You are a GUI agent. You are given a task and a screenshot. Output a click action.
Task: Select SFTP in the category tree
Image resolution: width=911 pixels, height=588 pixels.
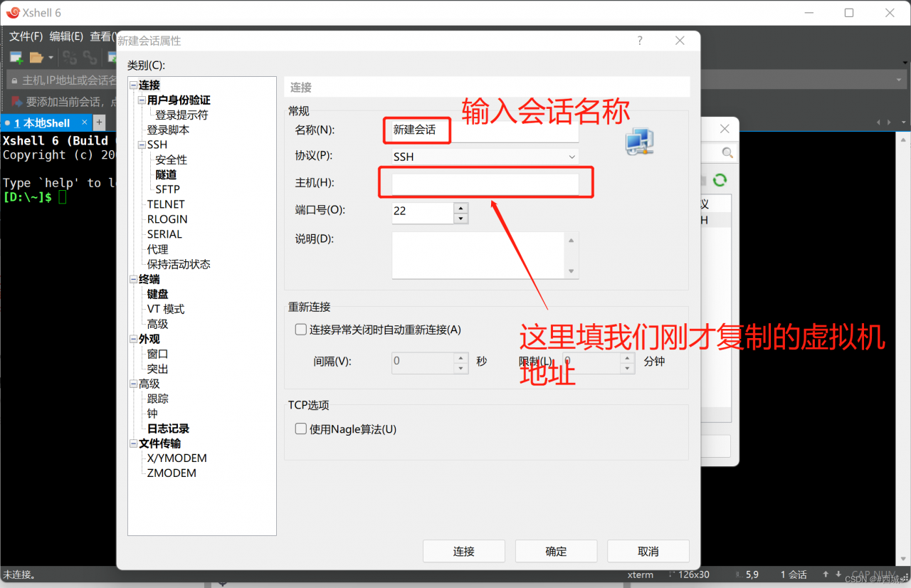[x=168, y=189]
